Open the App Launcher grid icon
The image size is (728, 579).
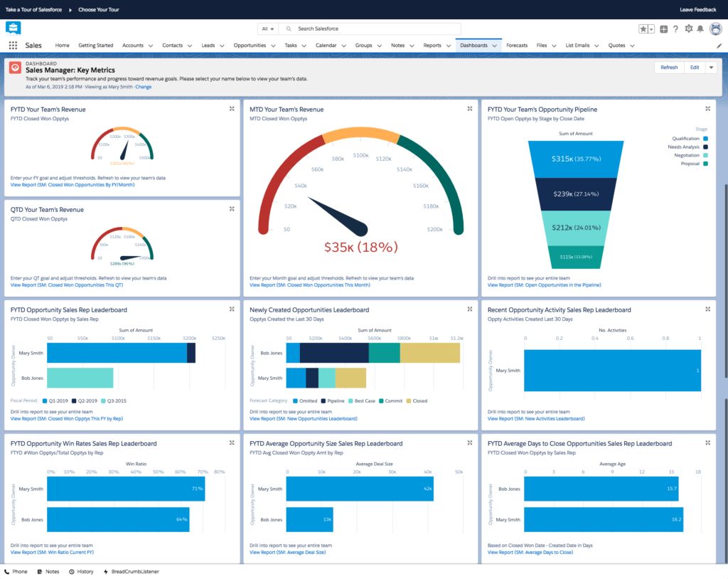(13, 46)
